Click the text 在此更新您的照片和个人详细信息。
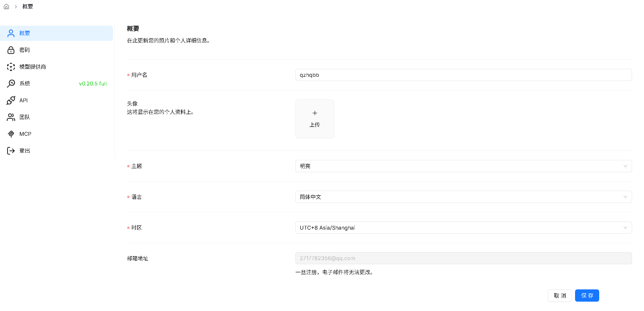Image resolution: width=644 pixels, height=311 pixels. pos(168,41)
